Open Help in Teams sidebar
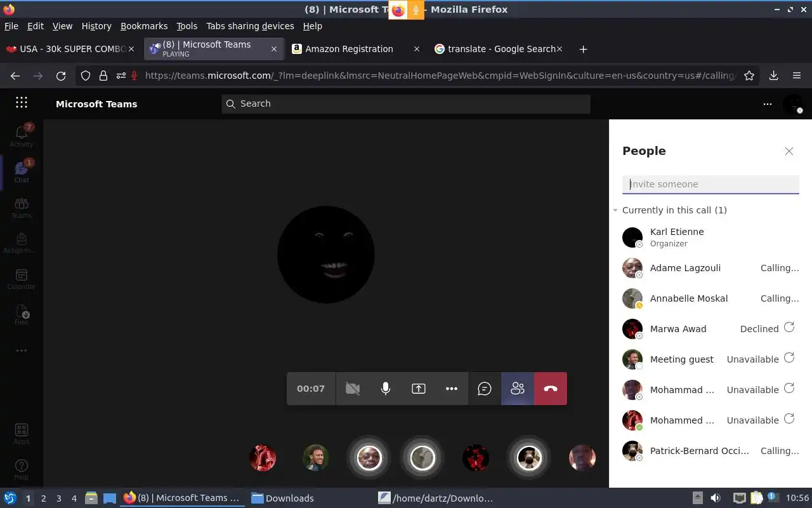 click(x=22, y=470)
